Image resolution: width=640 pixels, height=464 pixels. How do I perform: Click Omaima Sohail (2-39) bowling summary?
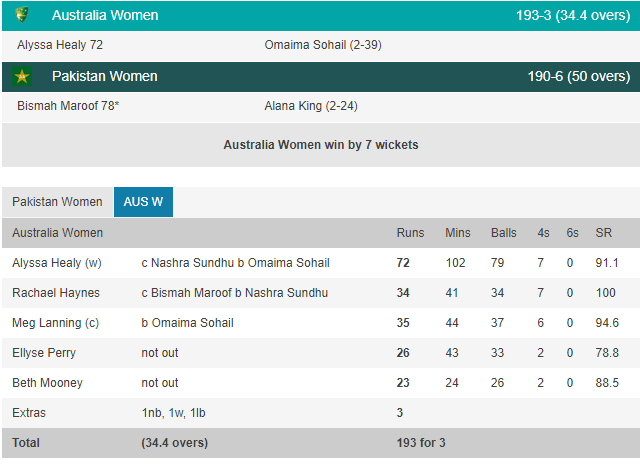[x=322, y=45]
